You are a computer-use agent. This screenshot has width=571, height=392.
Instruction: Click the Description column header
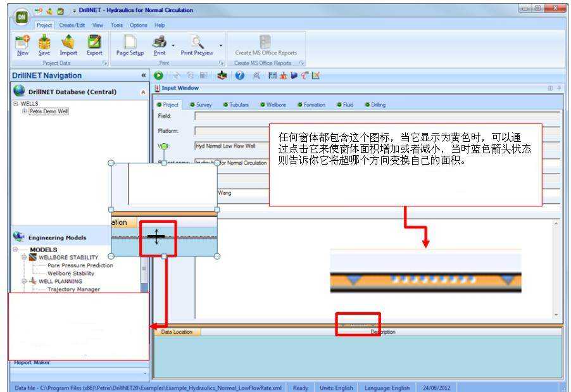tap(382, 332)
